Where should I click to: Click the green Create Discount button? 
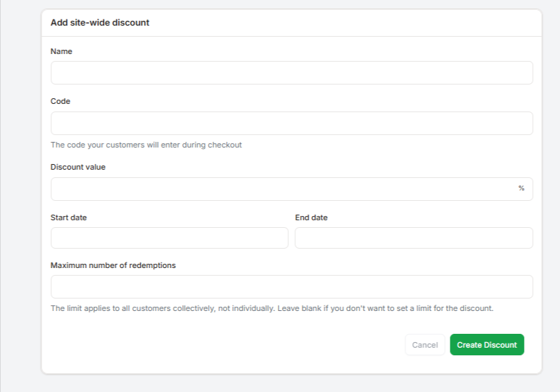tap(487, 345)
